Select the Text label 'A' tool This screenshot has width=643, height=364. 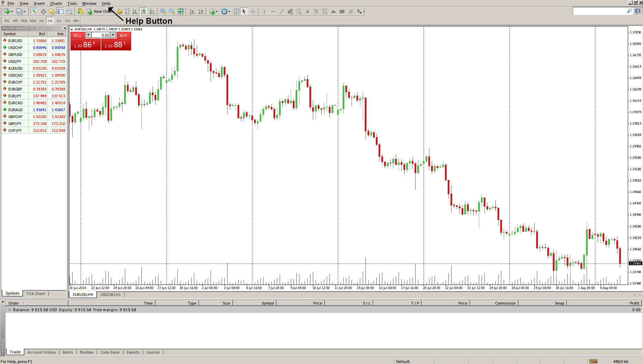307,11
